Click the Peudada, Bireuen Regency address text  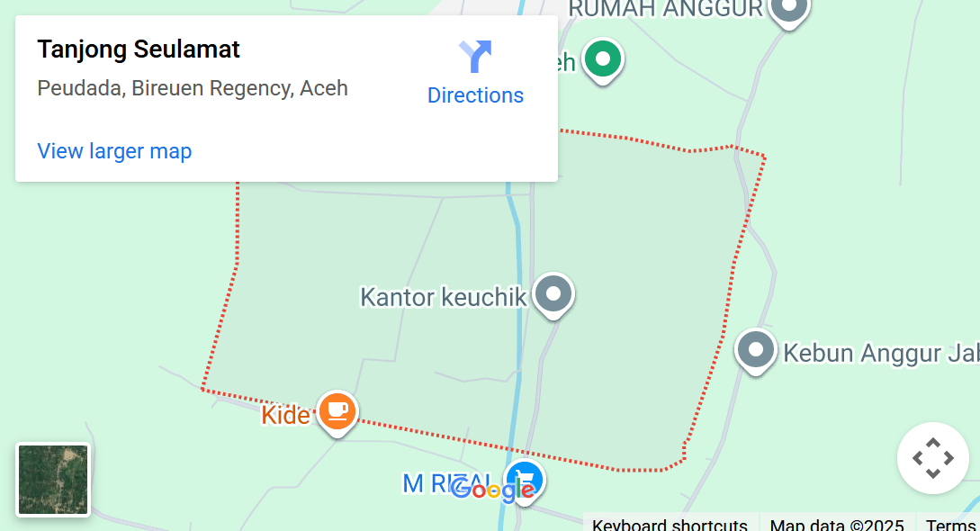(x=193, y=88)
